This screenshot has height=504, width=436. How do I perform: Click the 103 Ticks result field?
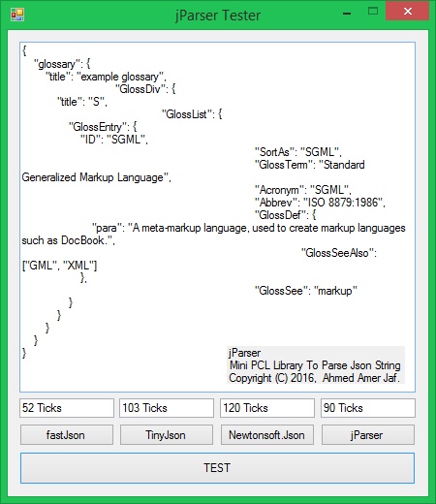167,408
